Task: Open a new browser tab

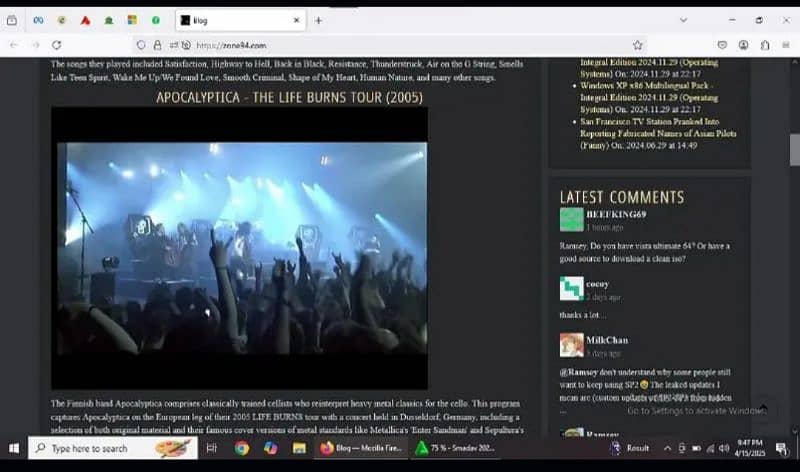Action: [x=318, y=20]
